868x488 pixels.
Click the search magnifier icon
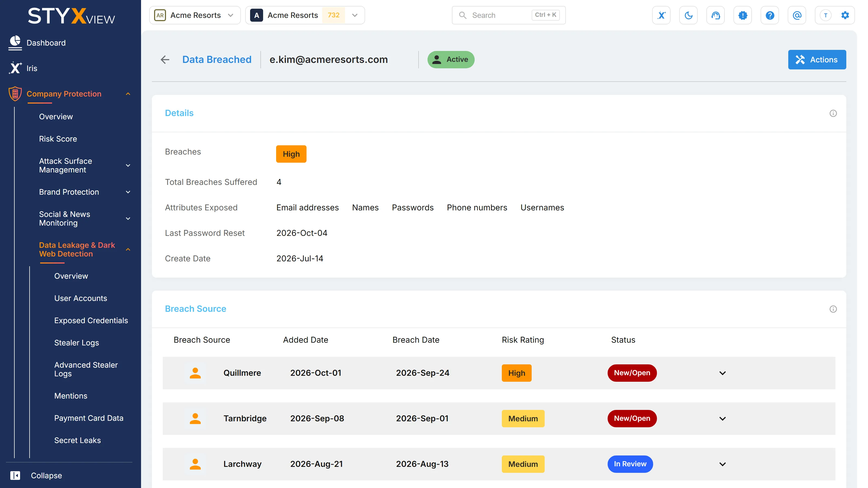[463, 15]
